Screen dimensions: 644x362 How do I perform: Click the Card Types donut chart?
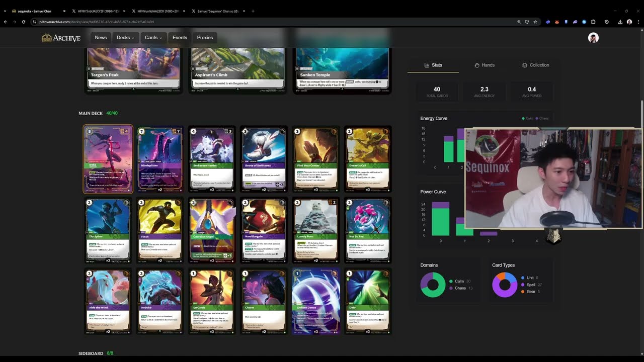[505, 285]
